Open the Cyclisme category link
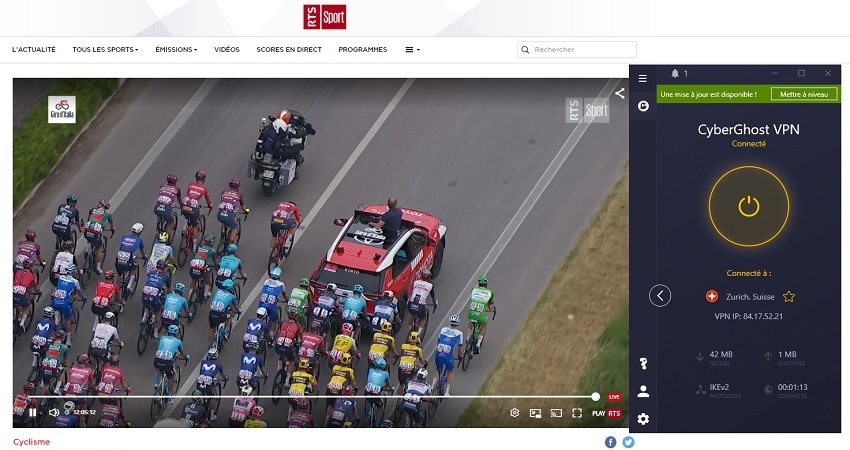850x450 pixels. point(31,442)
